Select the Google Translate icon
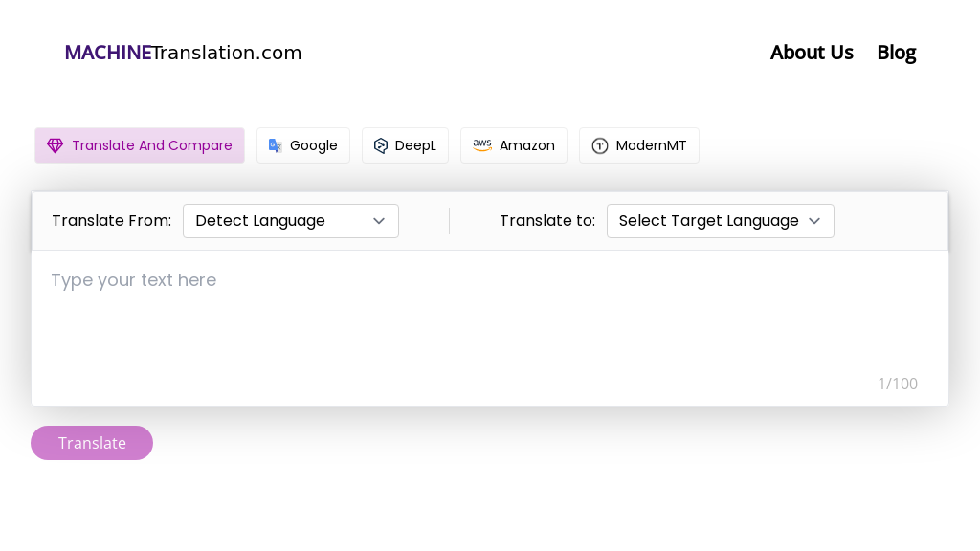Image resolution: width=980 pixels, height=551 pixels. (x=276, y=145)
